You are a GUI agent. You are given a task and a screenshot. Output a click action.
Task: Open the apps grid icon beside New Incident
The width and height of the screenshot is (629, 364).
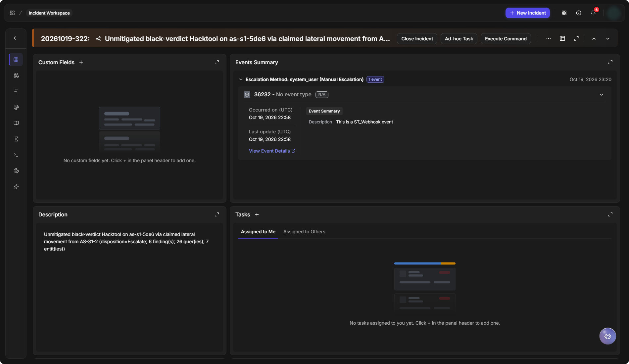coord(564,13)
